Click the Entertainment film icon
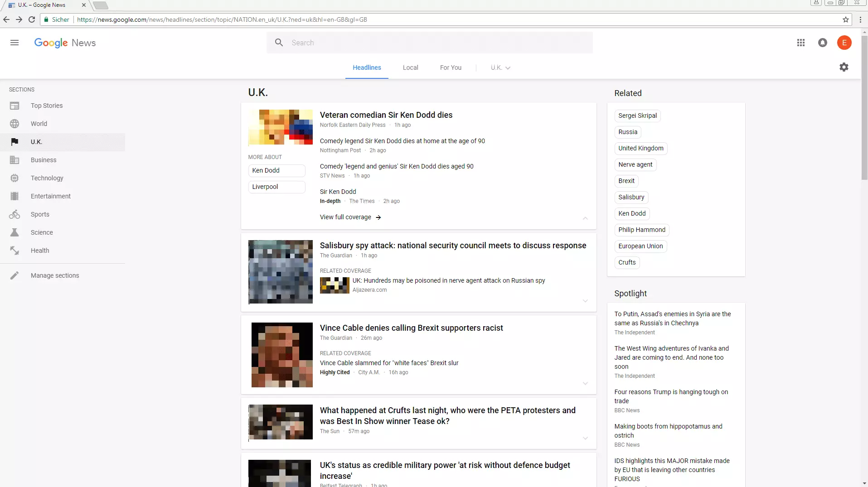This screenshot has height=487, width=868. coord(15,196)
